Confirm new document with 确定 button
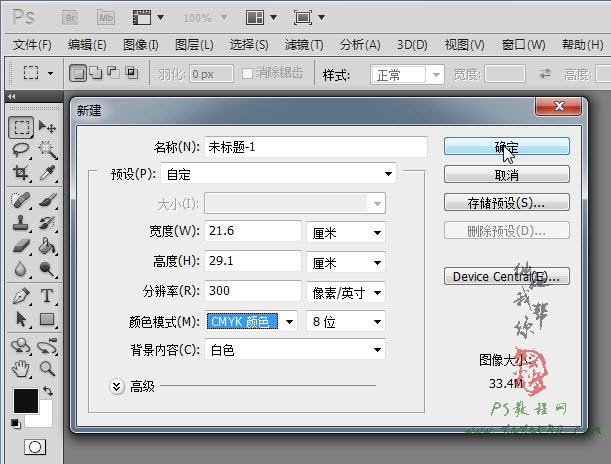611x464 pixels. 507,146
